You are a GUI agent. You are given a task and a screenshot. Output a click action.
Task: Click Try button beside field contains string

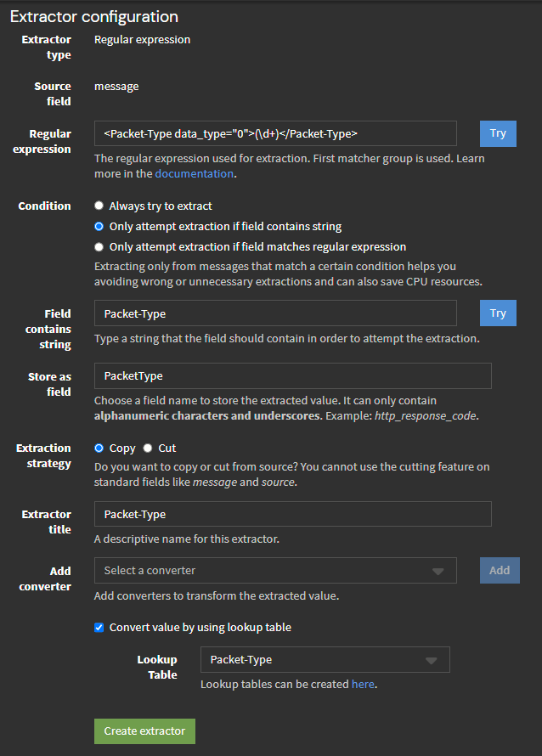coord(498,313)
